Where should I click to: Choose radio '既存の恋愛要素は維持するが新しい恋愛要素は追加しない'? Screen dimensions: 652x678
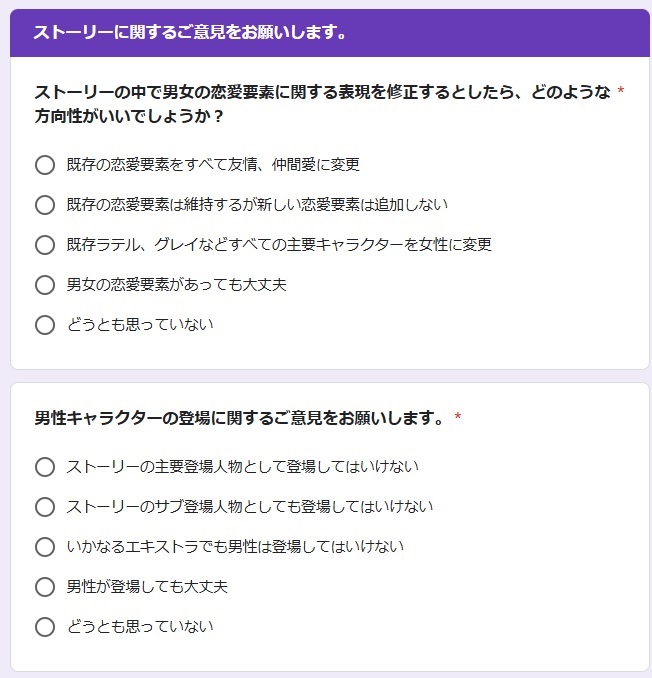44,205
